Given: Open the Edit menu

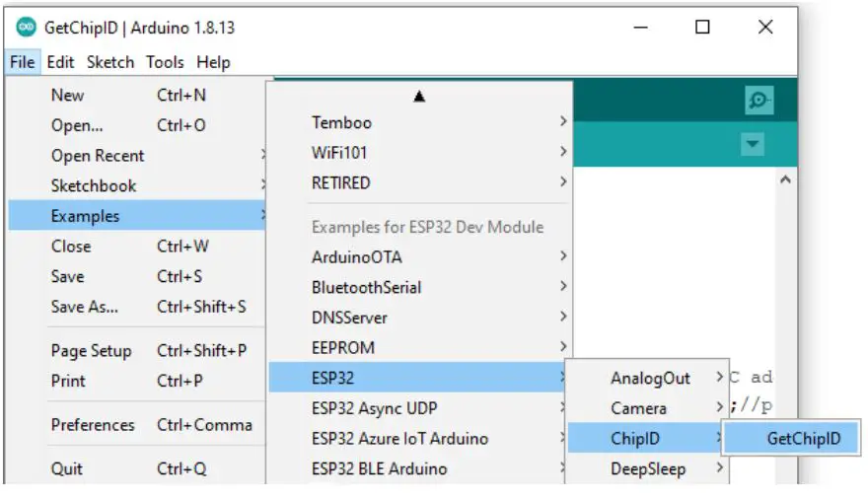Looking at the screenshot, I should click(60, 62).
